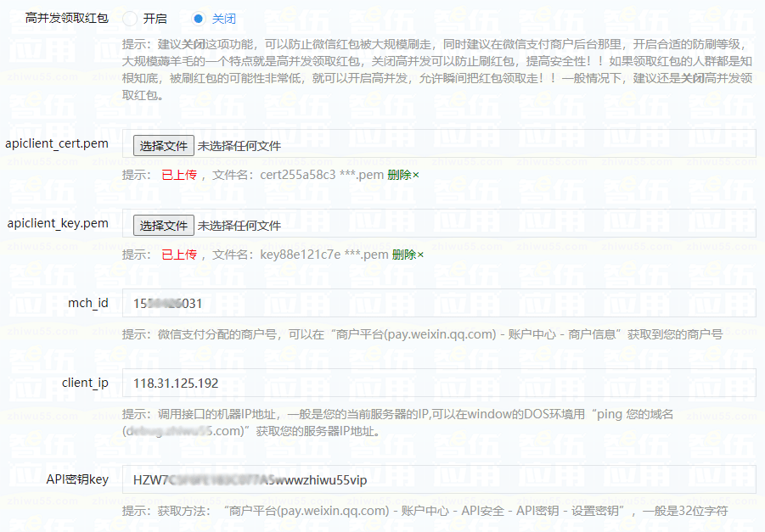
Task: Click 未选择任何文件 text in apiclient_cert.pem row
Action: click(x=239, y=146)
